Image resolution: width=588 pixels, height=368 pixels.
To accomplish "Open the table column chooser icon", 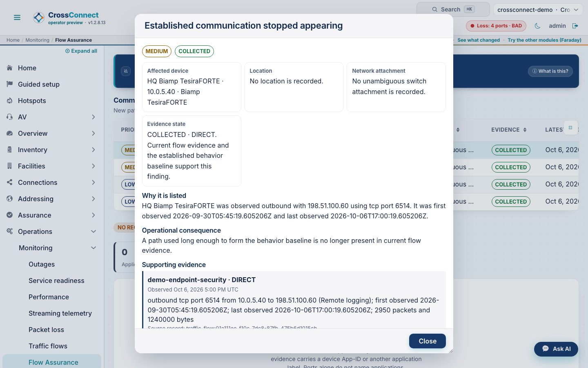I will (x=570, y=128).
